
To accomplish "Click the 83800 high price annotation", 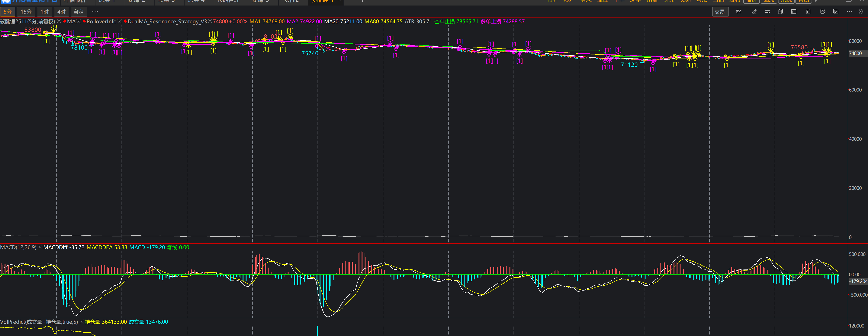I will (33, 30).
